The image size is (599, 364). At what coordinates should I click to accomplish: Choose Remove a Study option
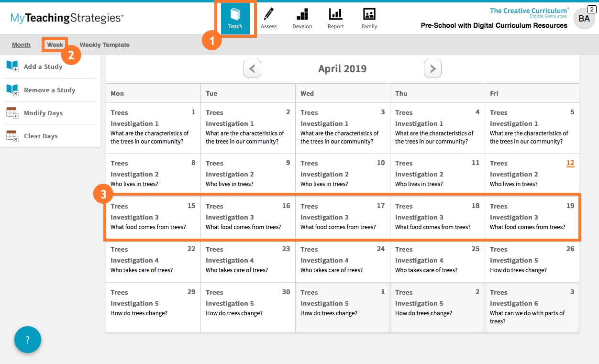point(49,90)
